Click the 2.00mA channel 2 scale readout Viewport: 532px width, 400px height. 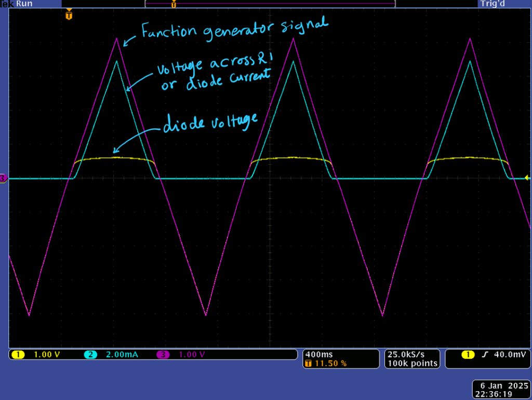click(x=122, y=355)
